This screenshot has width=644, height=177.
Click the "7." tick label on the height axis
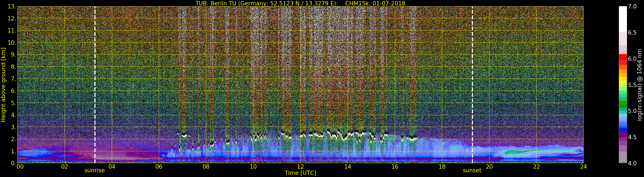pyautogui.click(x=14, y=79)
